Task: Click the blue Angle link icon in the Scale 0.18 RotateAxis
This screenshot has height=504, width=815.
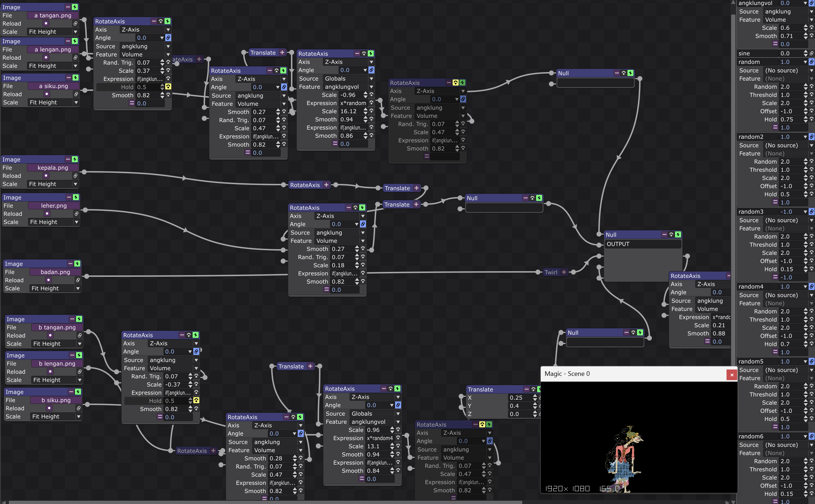Action: [363, 224]
